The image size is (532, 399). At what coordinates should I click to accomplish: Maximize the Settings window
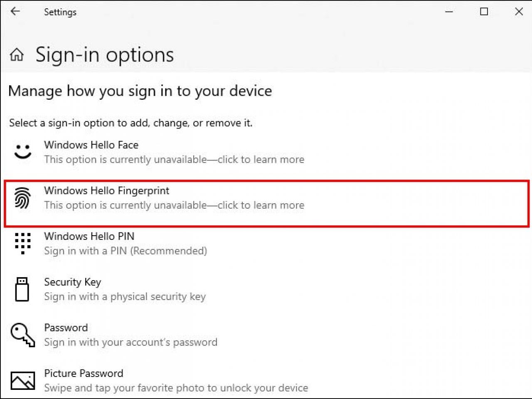[x=484, y=12]
